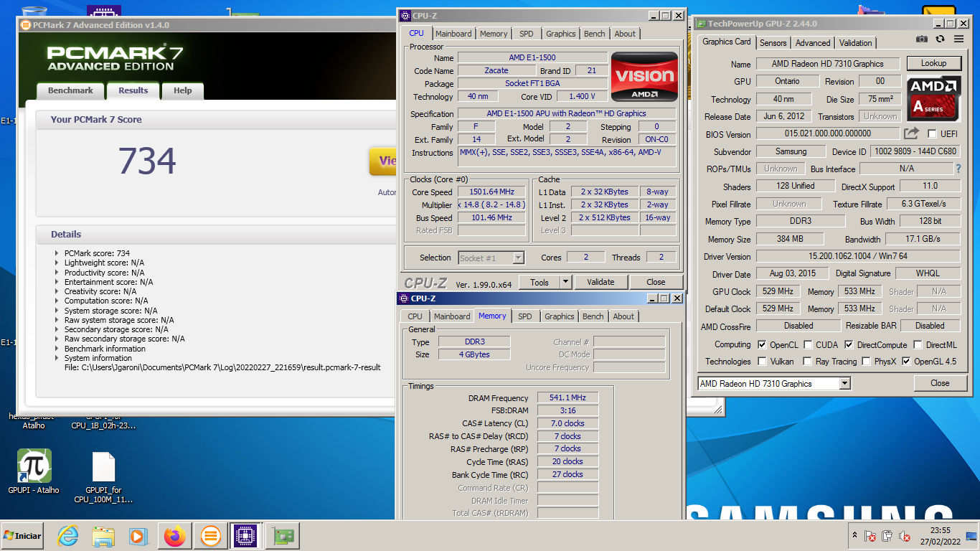This screenshot has width=980, height=551.
Task: Open Windows Explorer folder in taskbar
Action: [103, 536]
